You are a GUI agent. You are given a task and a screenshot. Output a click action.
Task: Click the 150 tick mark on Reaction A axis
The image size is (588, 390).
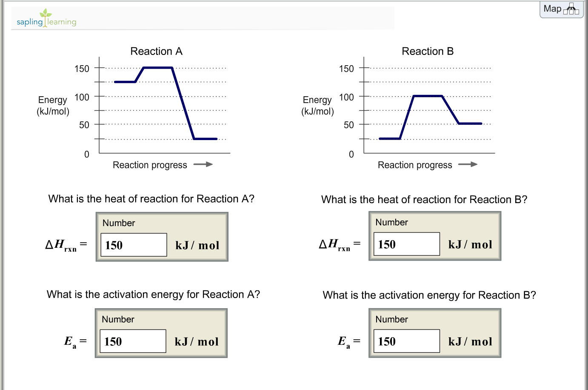point(100,69)
